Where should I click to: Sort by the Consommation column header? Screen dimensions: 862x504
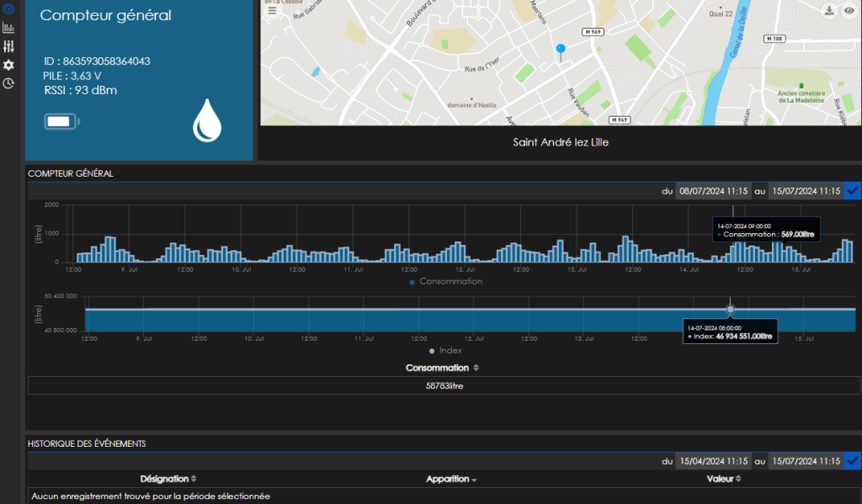pyautogui.click(x=442, y=368)
